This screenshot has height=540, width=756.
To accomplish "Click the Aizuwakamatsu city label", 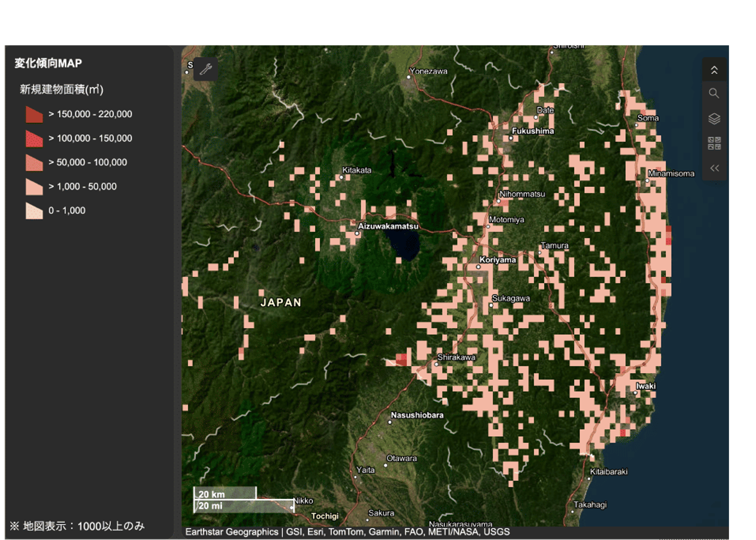I will click(x=388, y=226).
